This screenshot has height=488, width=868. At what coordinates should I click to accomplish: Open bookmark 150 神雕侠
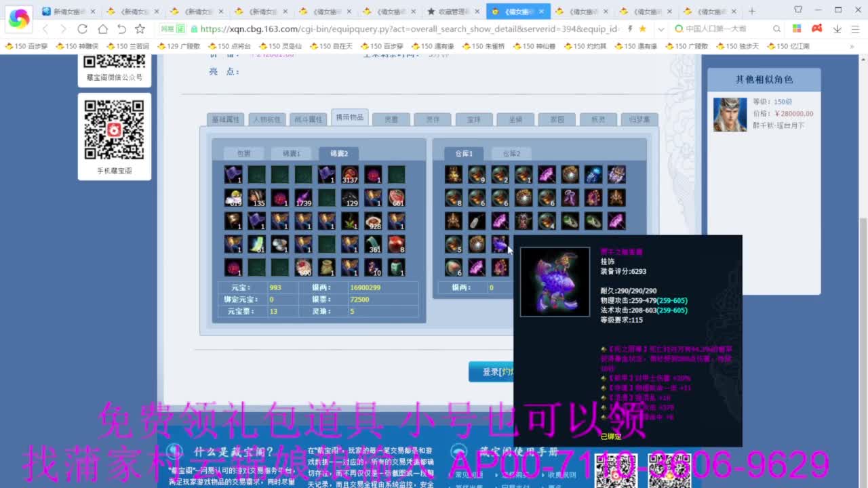coord(77,46)
